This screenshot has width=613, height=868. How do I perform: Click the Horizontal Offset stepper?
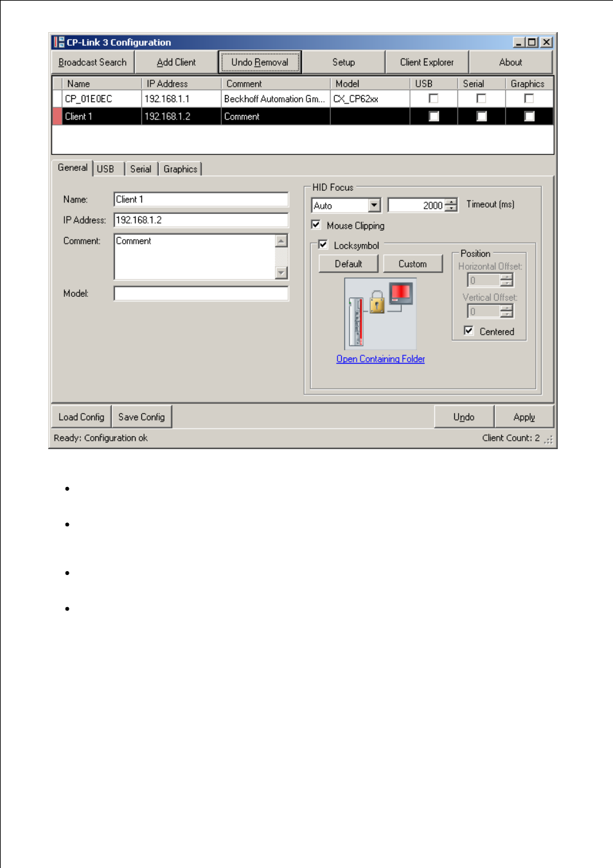tap(507, 280)
